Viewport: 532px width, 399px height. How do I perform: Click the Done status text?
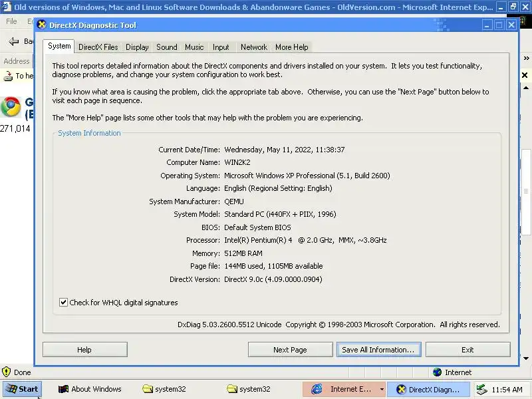tap(23, 372)
